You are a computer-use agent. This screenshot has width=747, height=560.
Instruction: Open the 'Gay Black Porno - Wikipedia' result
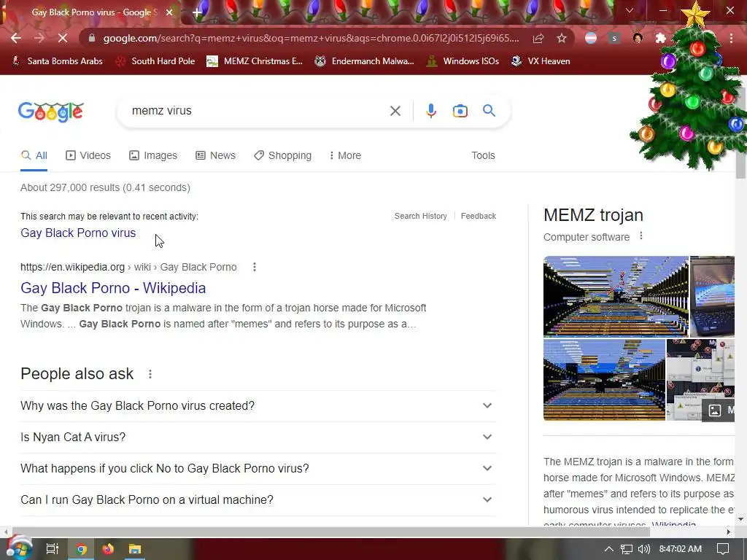click(x=113, y=288)
